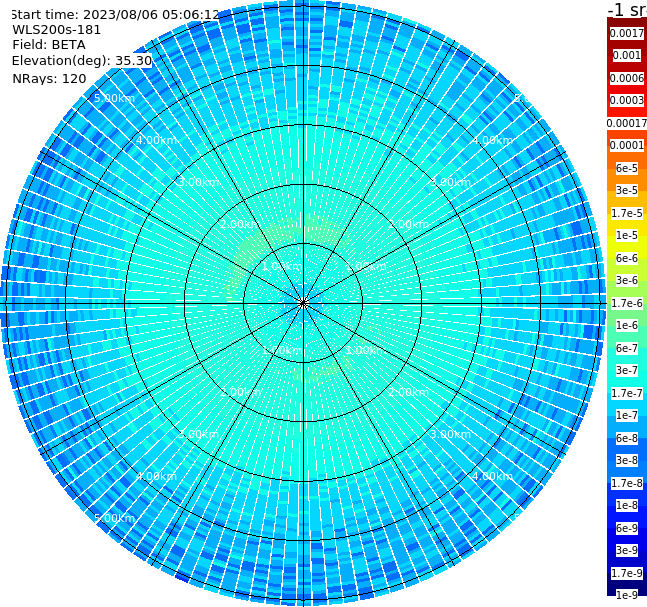Select the 0.0001 colorbar label
Viewport: 647px width, 607px height.
627,145
